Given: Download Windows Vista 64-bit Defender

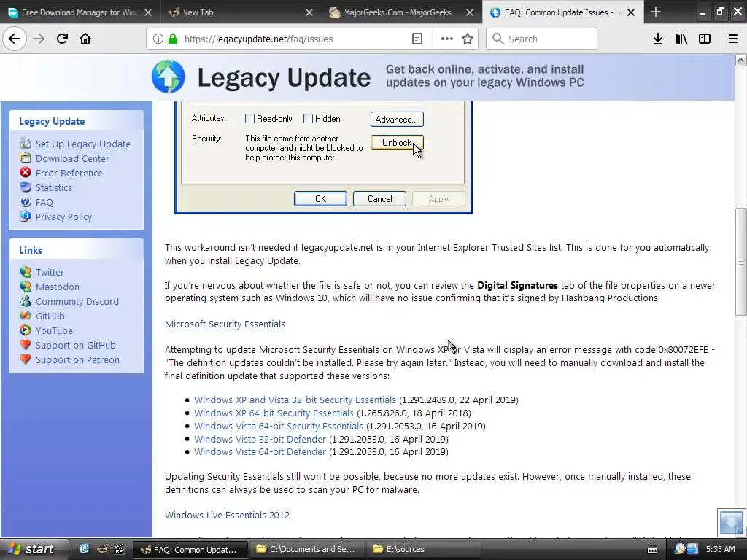Looking at the screenshot, I should point(260,452).
